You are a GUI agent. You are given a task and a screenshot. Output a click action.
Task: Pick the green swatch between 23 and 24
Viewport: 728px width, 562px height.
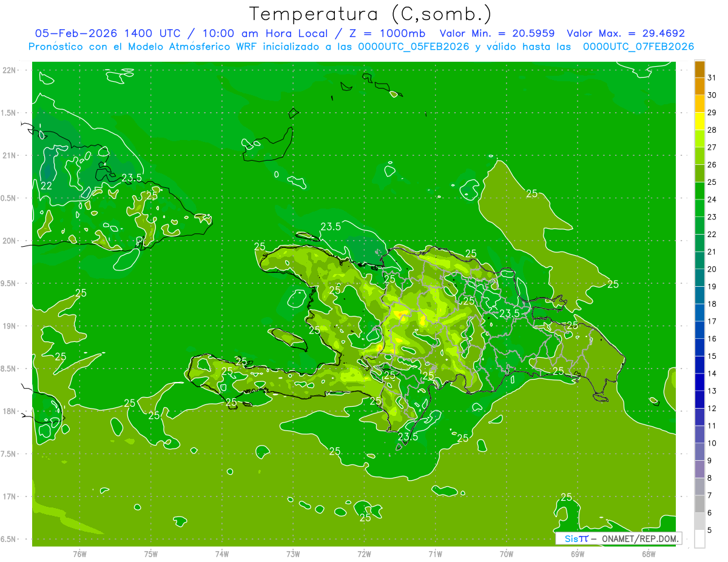699,208
